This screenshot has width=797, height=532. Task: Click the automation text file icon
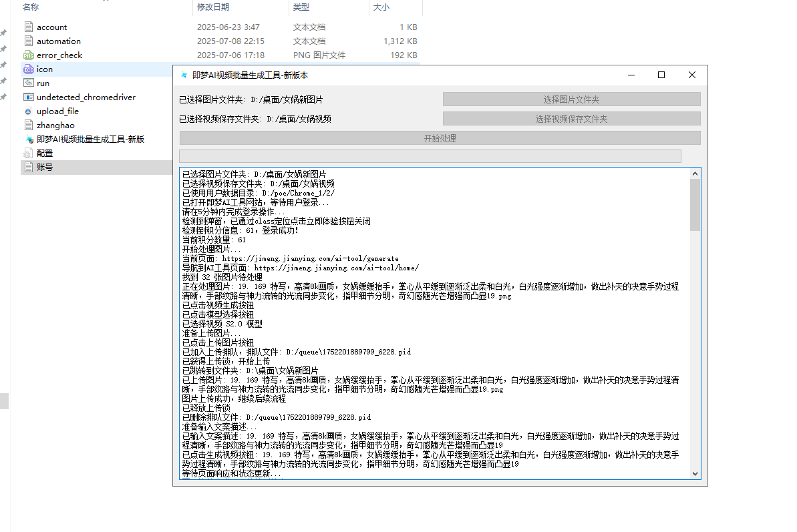[29, 41]
